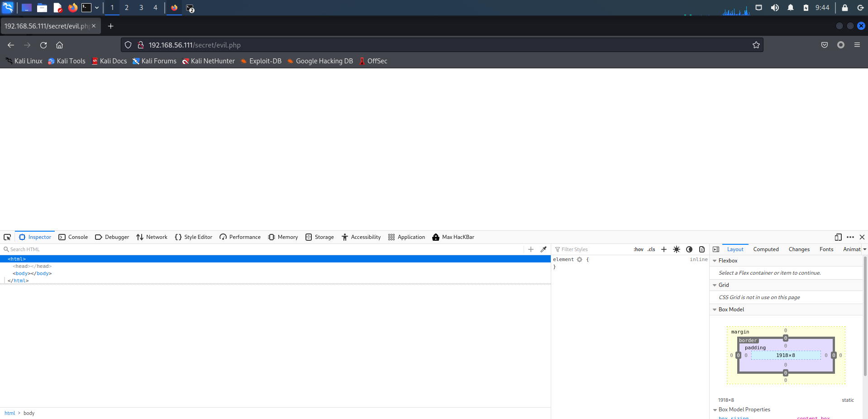The image size is (868, 419).
Task: Open the OffSec bookmark
Action: [373, 61]
